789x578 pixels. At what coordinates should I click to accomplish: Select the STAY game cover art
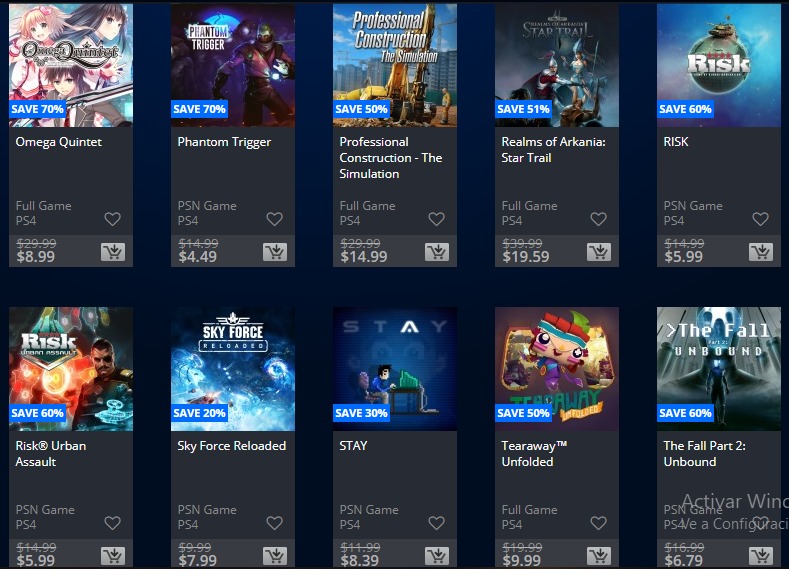click(x=395, y=369)
